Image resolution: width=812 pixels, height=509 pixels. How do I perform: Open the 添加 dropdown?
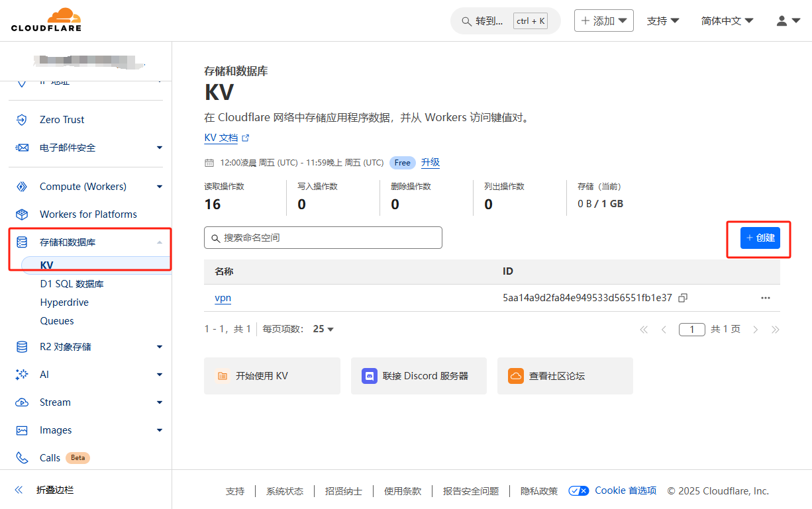604,21
